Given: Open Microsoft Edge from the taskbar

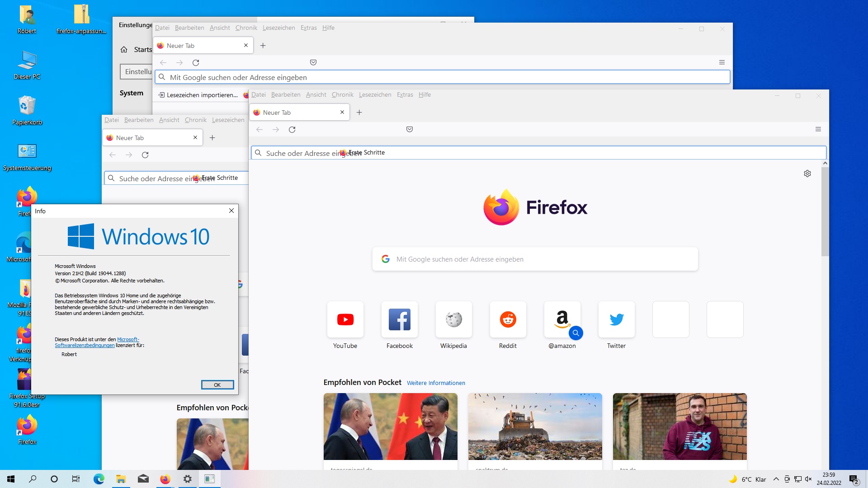Looking at the screenshot, I should pyautogui.click(x=99, y=479).
